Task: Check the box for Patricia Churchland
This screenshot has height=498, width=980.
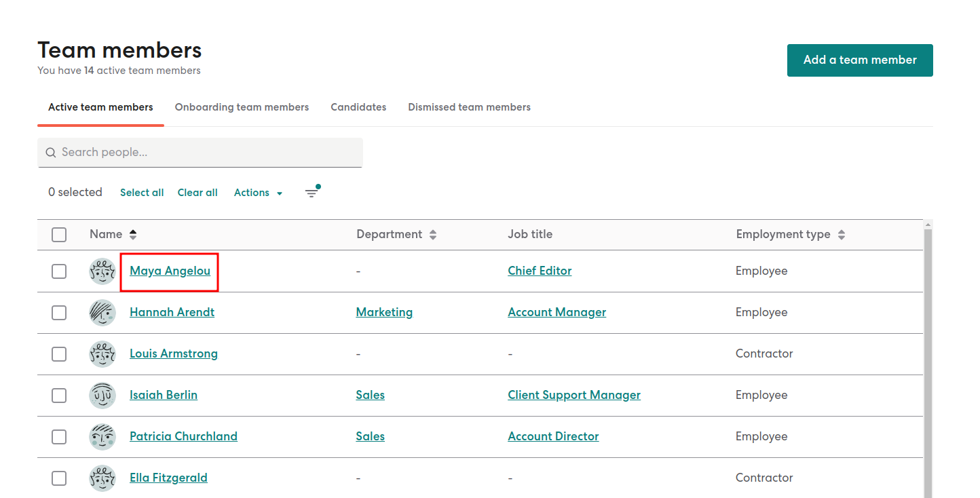Action: [59, 437]
